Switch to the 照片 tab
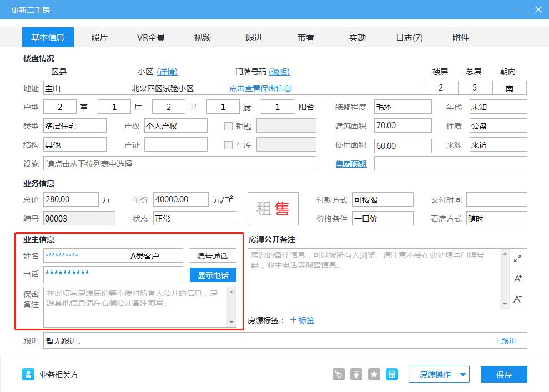Screen dimensions: 549x392 coord(99,37)
